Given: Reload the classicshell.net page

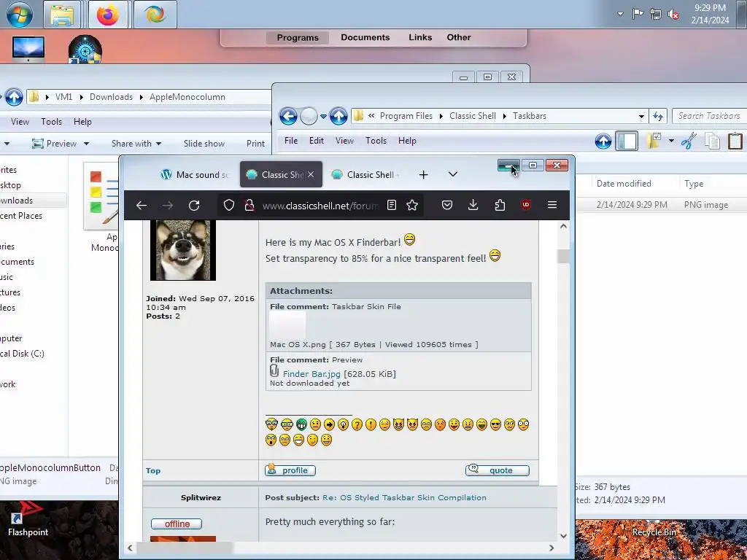Looking at the screenshot, I should tap(194, 205).
